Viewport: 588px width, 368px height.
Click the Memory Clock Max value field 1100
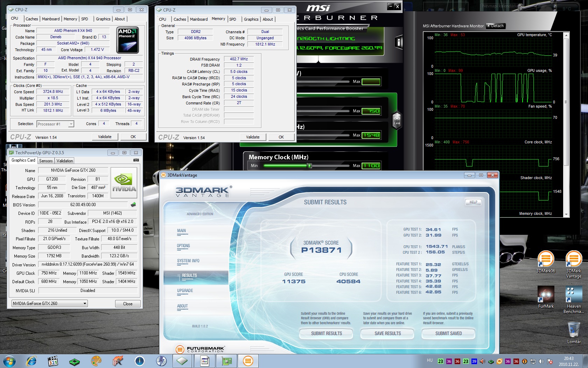pos(371,166)
